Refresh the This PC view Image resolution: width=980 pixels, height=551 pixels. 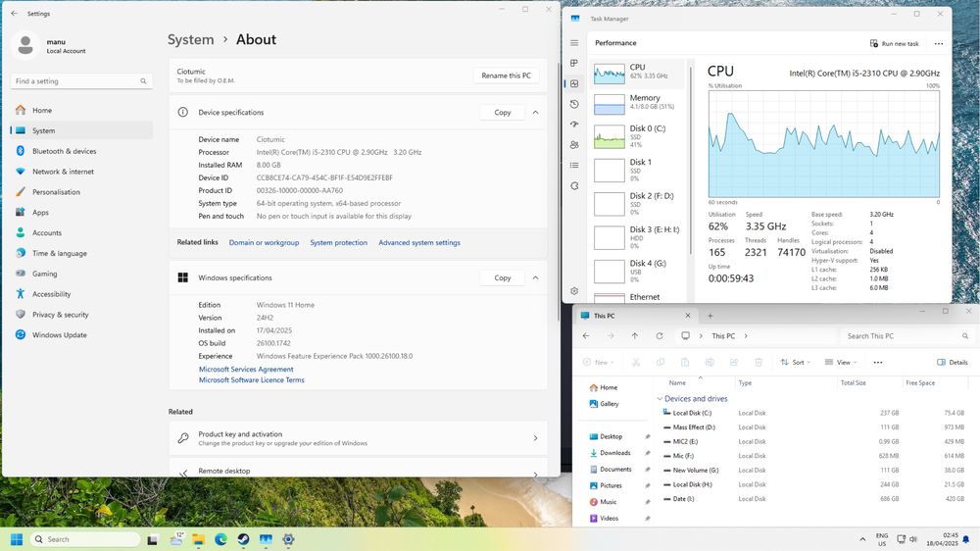tap(660, 336)
